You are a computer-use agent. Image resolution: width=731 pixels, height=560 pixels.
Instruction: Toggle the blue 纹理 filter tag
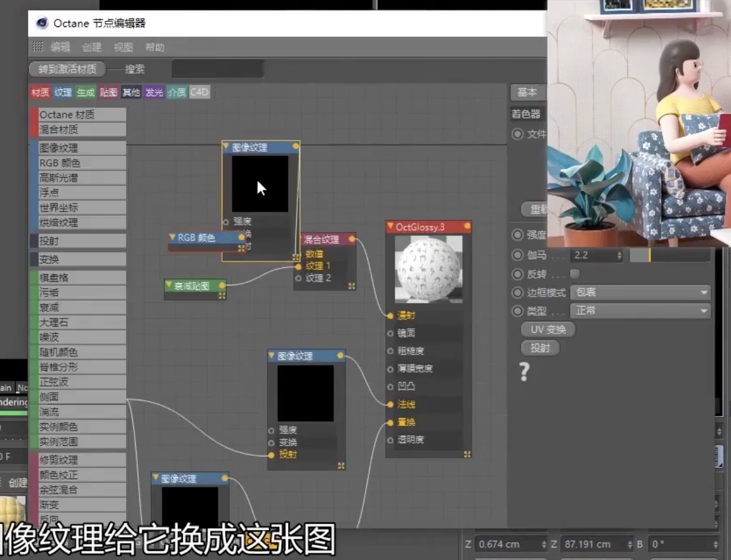pyautogui.click(x=63, y=92)
